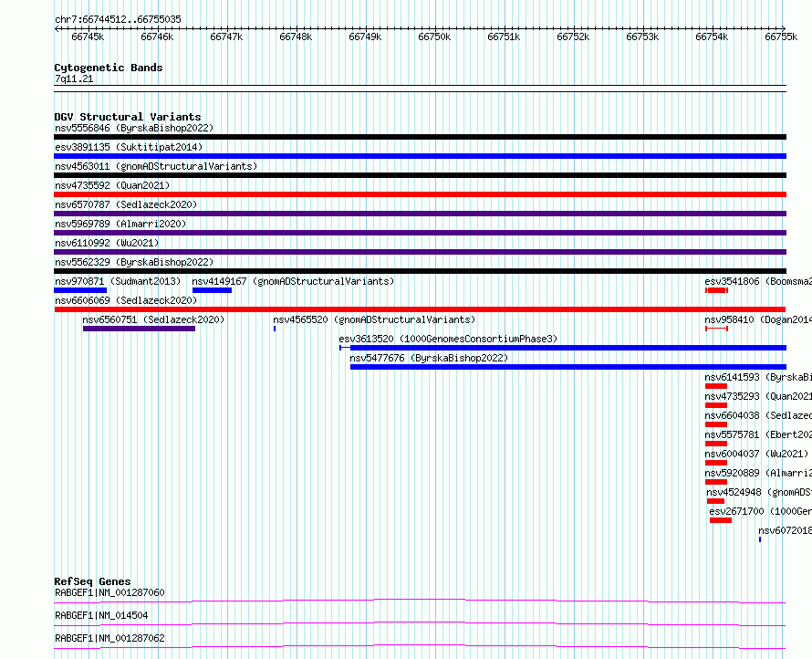Click the blue bar under nsv4149167
This screenshot has width=812, height=659.
pos(212,290)
